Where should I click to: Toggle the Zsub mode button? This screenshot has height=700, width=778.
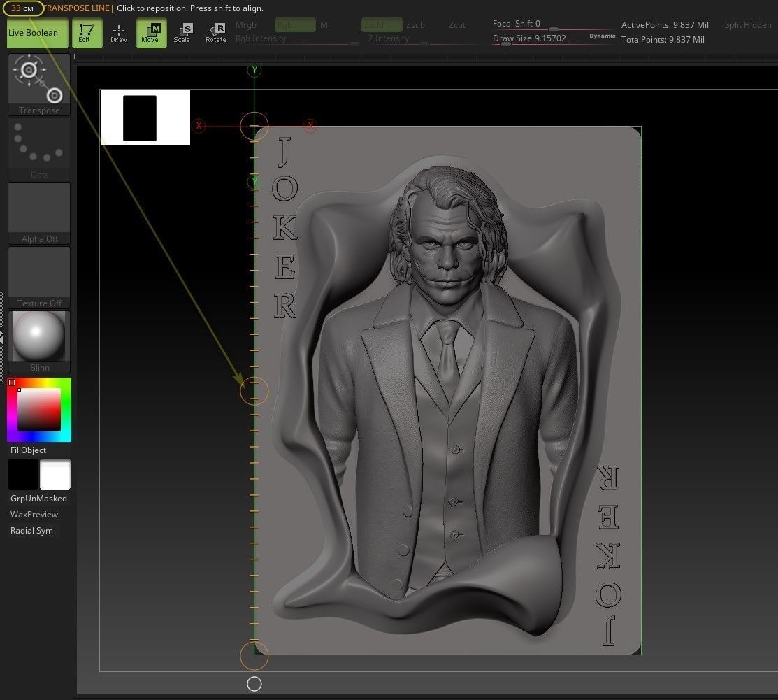tap(415, 24)
